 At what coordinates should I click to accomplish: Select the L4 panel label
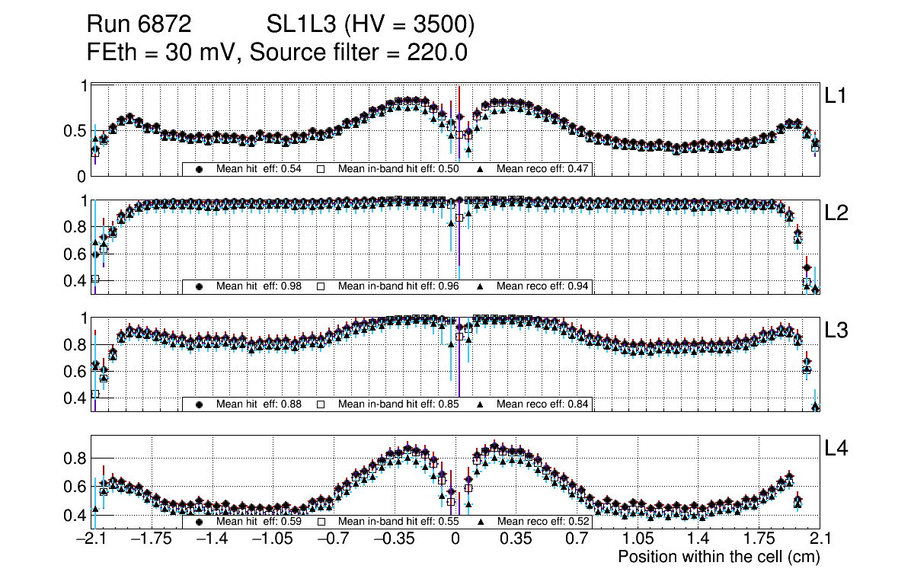pos(836,449)
